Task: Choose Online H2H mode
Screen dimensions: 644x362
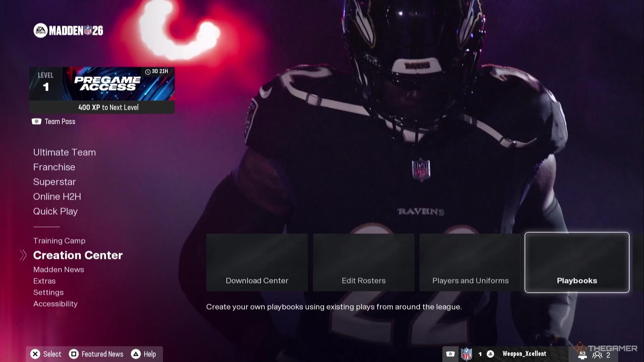Action: point(57,196)
